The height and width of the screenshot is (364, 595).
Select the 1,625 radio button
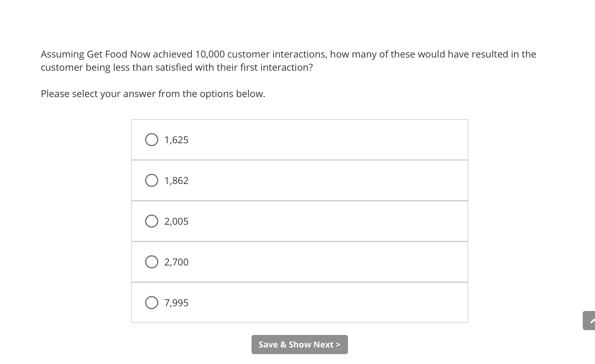coord(152,140)
